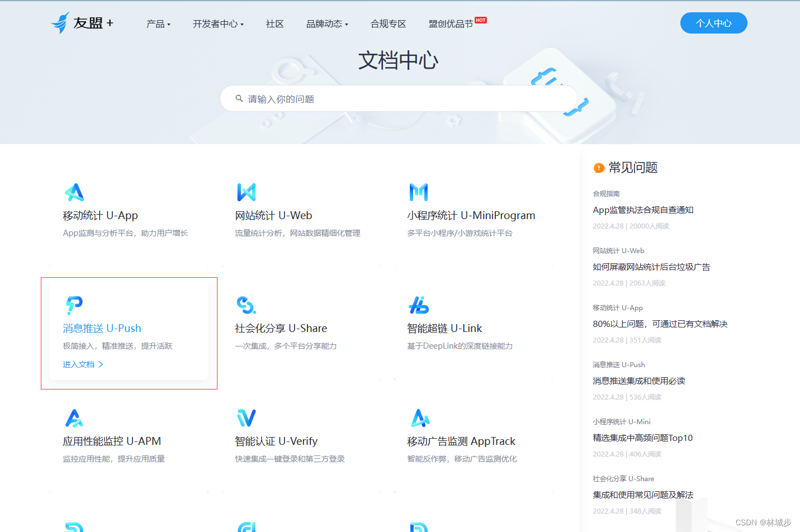Open the 社区 nav item
This screenshot has width=800, height=532.
click(x=274, y=24)
